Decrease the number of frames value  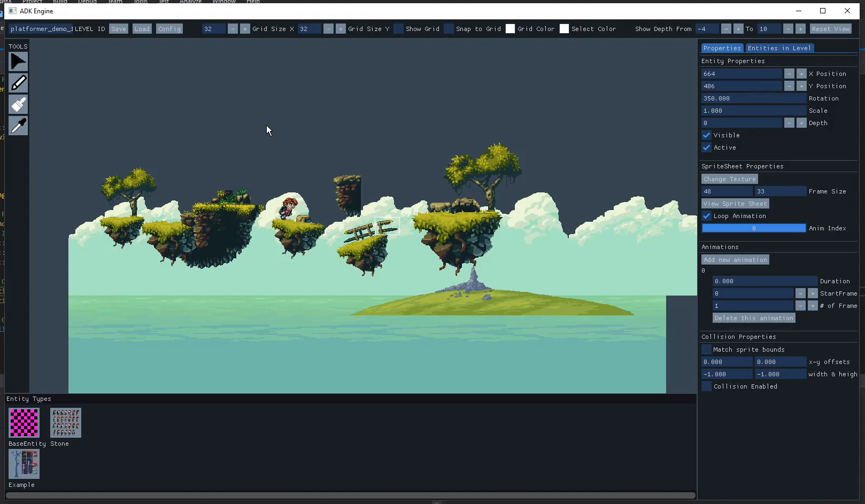click(800, 306)
